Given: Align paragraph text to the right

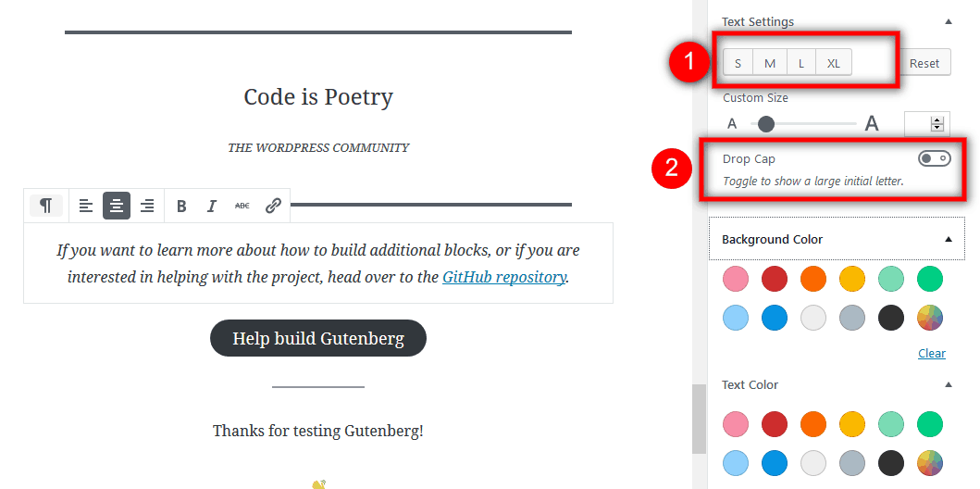Looking at the screenshot, I should 147,205.
